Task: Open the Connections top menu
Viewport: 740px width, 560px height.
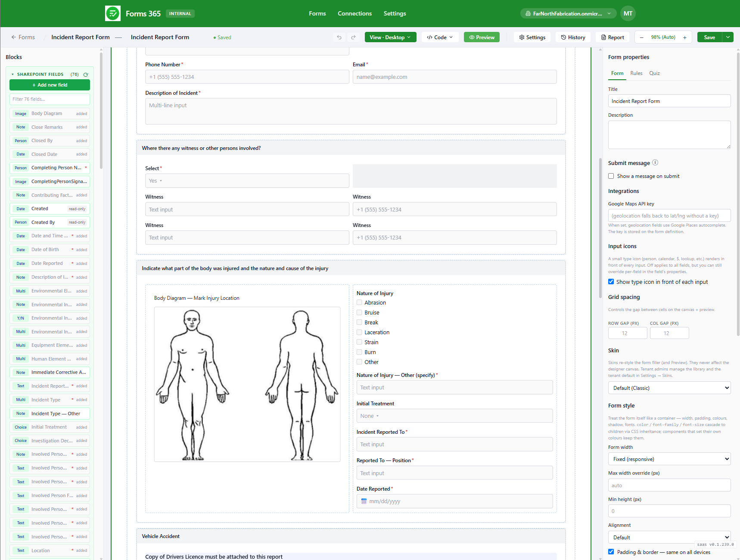Action: (x=354, y=13)
